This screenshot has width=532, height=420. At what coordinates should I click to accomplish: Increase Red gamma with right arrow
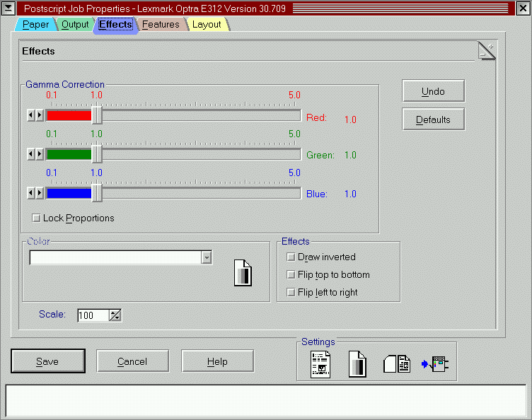pyautogui.click(x=40, y=115)
